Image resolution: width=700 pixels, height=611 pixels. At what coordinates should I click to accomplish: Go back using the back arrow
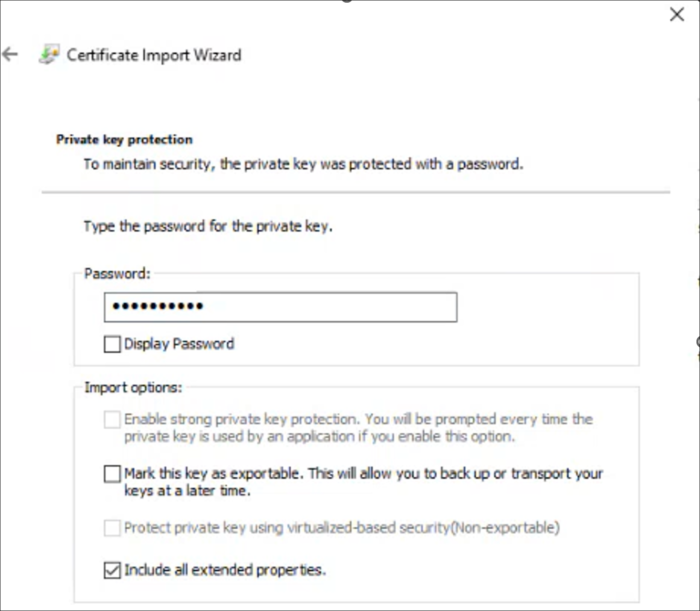pos(10,55)
